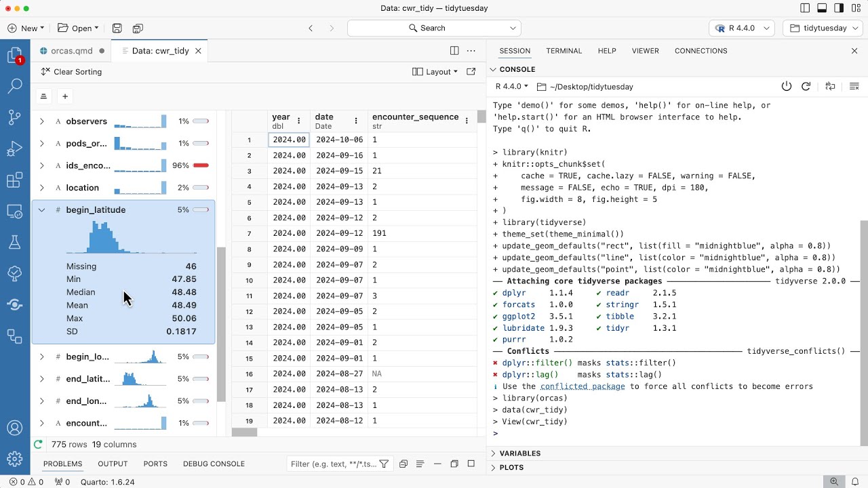Open the R 4.4.0 console session dropdown
Screen dimensions: 868x488
[512, 86]
